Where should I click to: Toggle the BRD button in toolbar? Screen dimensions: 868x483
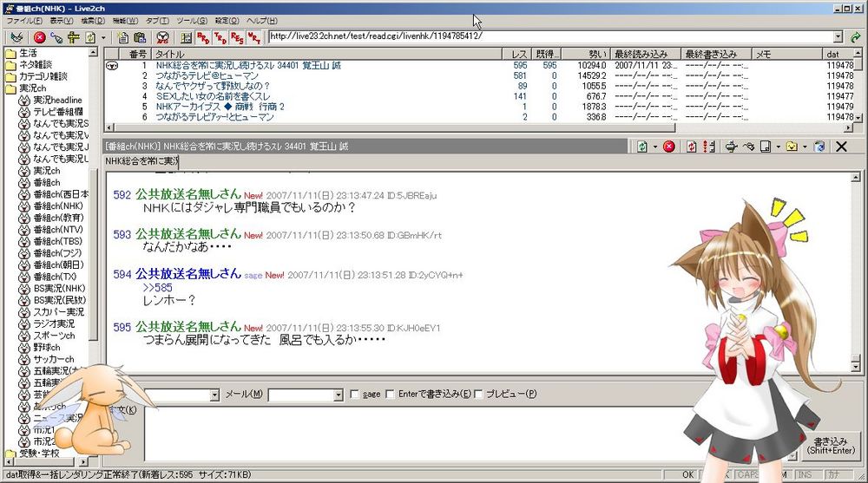click(x=203, y=37)
